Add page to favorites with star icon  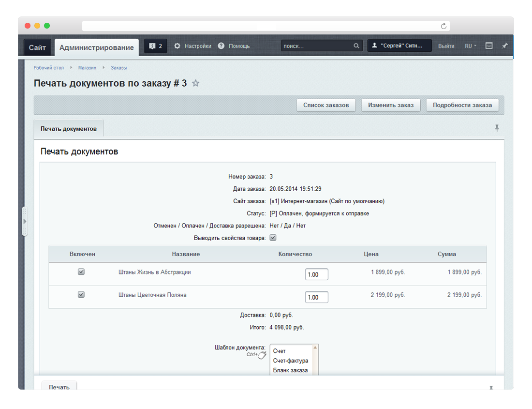click(195, 83)
